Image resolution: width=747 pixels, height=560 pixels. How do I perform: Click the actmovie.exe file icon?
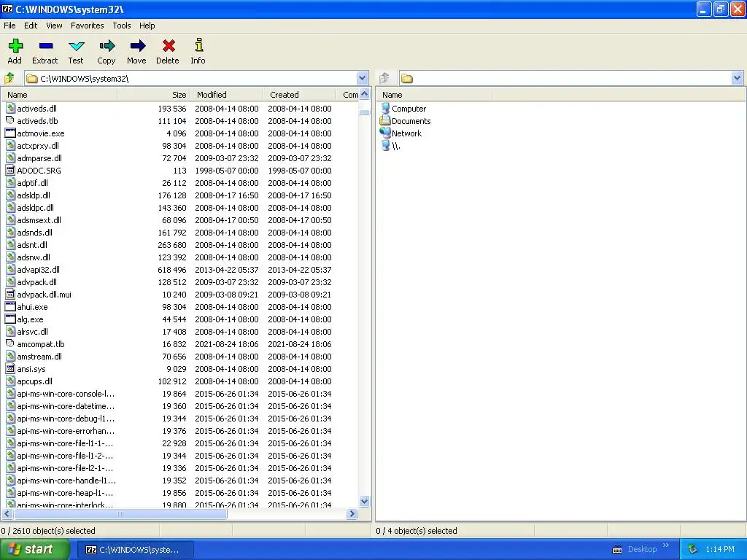coord(10,133)
